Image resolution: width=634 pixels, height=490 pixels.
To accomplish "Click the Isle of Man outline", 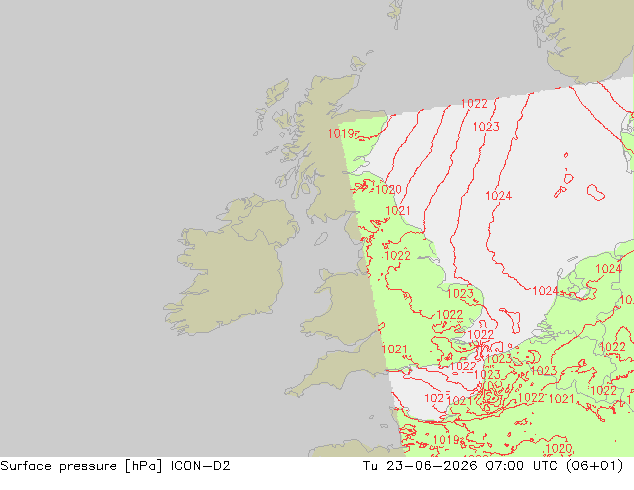I will [321, 239].
